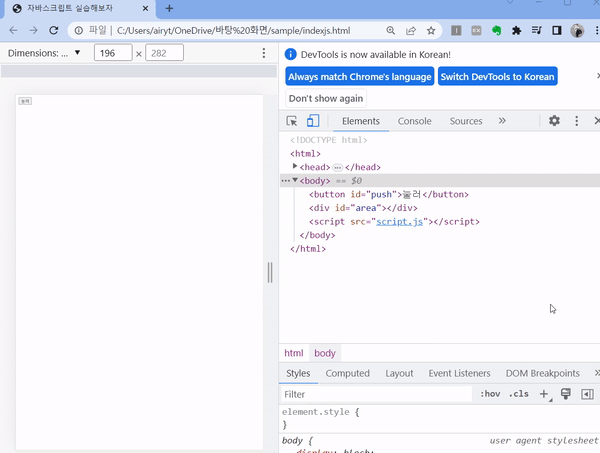Click the address bar URL

[x=233, y=31]
